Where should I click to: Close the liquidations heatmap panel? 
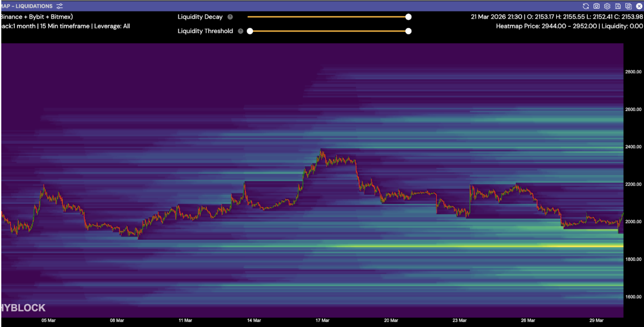[639, 6]
